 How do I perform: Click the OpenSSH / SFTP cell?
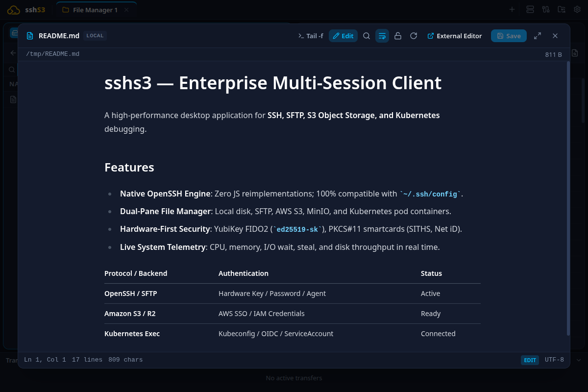pos(131,294)
